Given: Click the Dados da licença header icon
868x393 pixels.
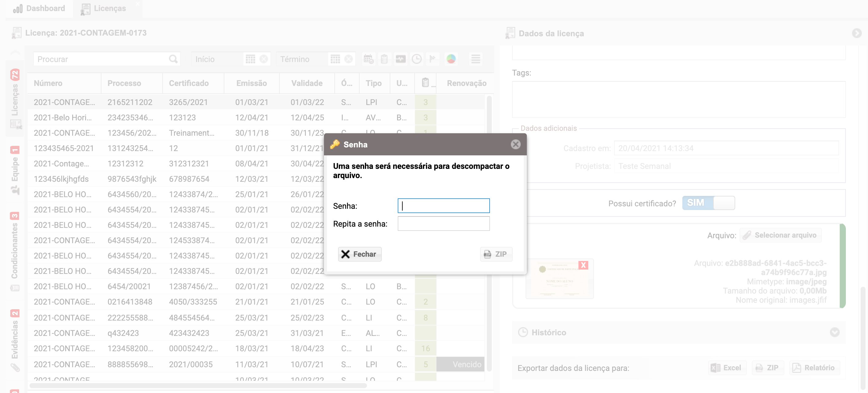Looking at the screenshot, I should [x=510, y=33].
